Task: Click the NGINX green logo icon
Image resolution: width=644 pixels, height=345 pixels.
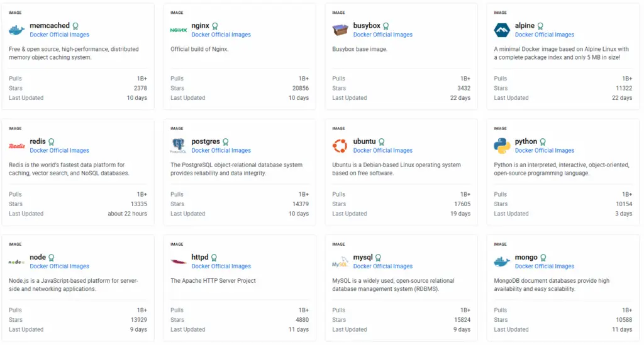Action: coord(179,30)
